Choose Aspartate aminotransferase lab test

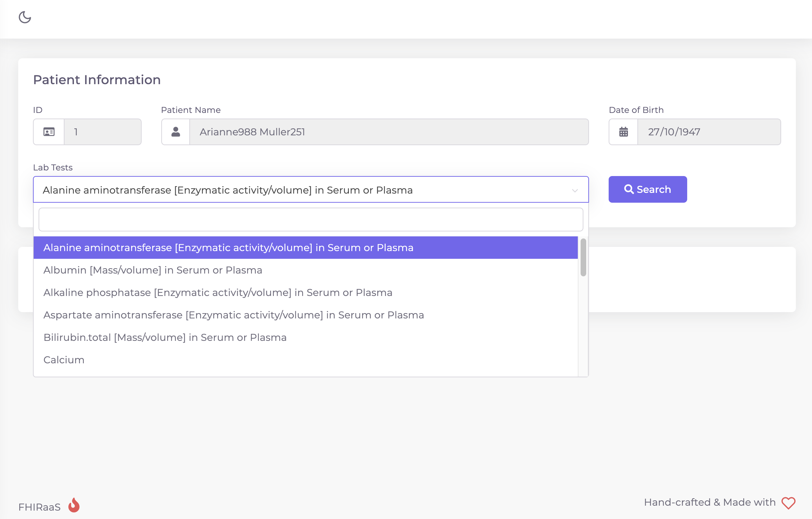coord(234,315)
